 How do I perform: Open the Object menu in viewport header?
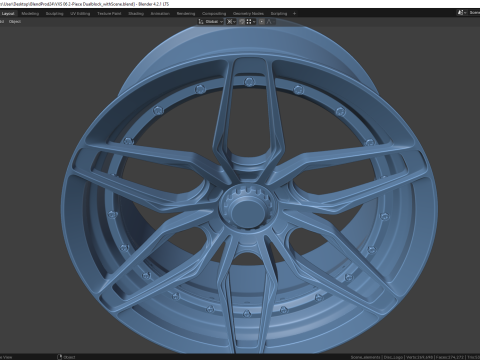tap(15, 22)
